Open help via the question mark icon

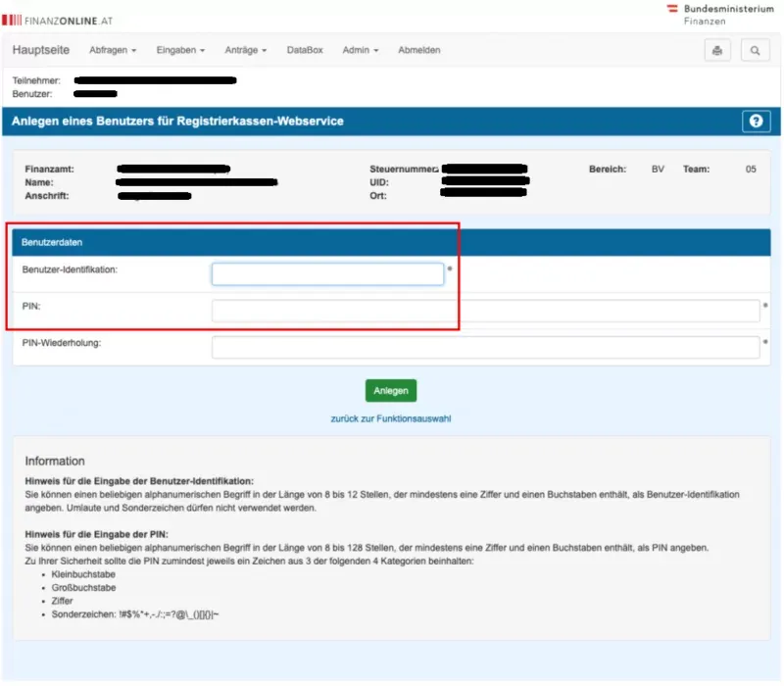point(756,121)
